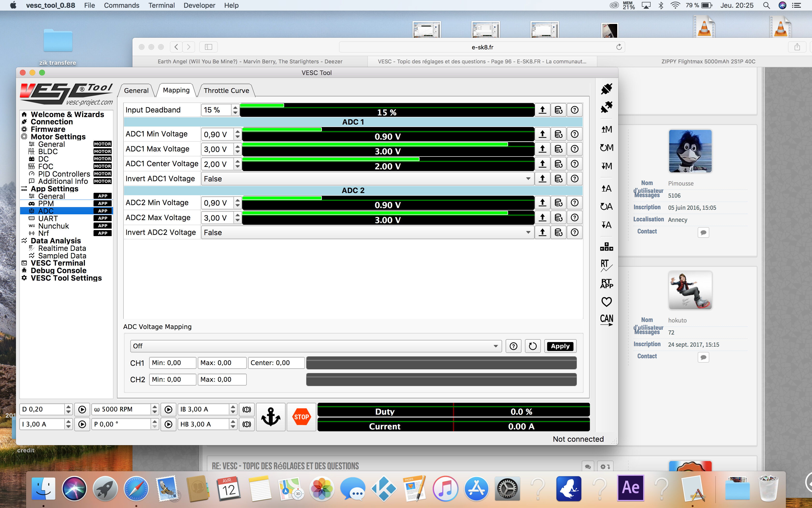This screenshot has height=508, width=812.
Task: Run duty cycle D 0,20 play button
Action: click(82, 409)
